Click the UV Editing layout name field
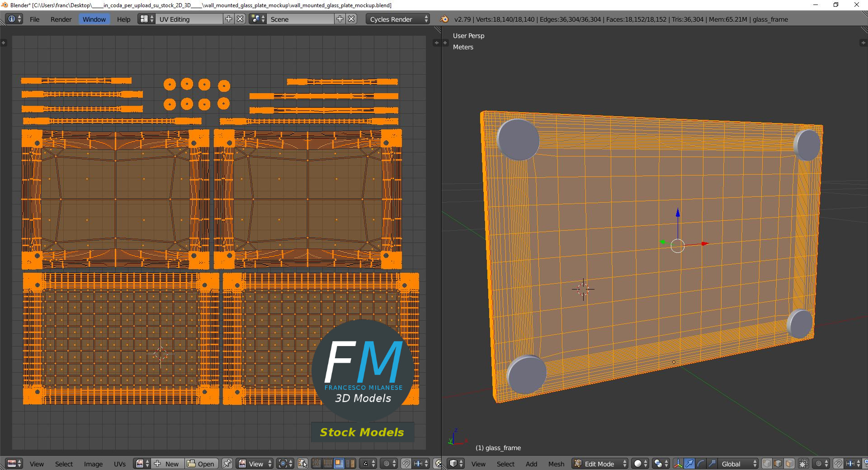The height and width of the screenshot is (470, 868). 189,19
